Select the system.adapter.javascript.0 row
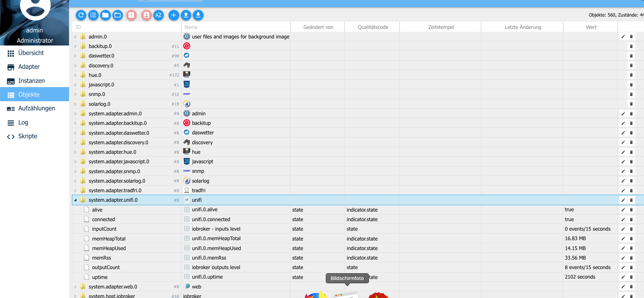Image resolution: width=644 pixels, height=298 pixels. click(x=358, y=162)
